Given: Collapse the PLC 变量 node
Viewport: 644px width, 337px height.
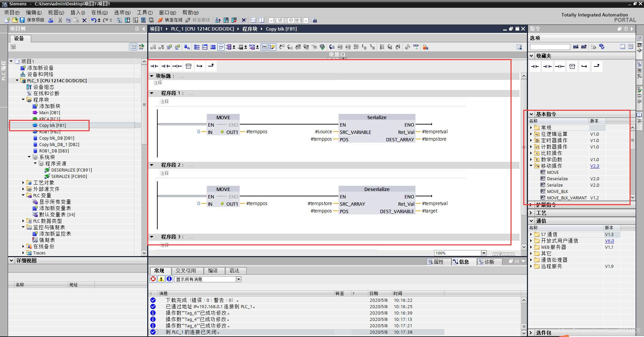Looking at the screenshot, I should tap(23, 195).
